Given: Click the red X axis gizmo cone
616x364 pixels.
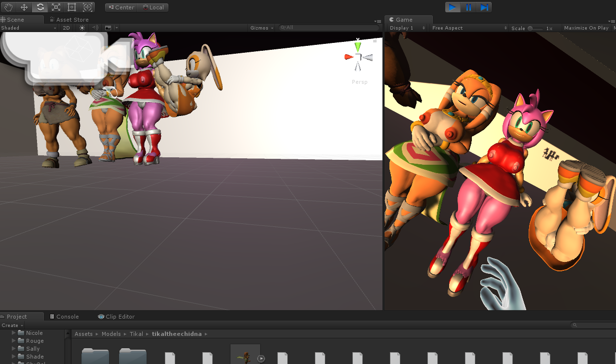Looking at the screenshot, I should 348,57.
